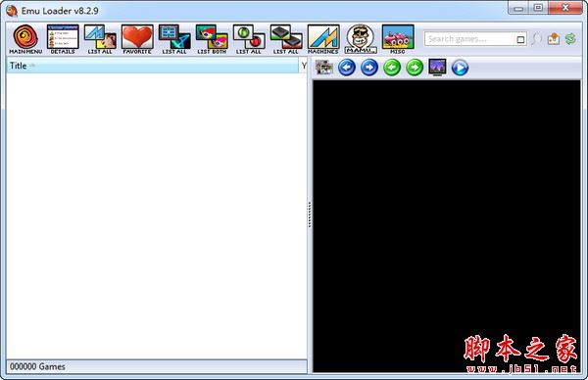Toggle the small square in the search box

pyautogui.click(x=520, y=39)
